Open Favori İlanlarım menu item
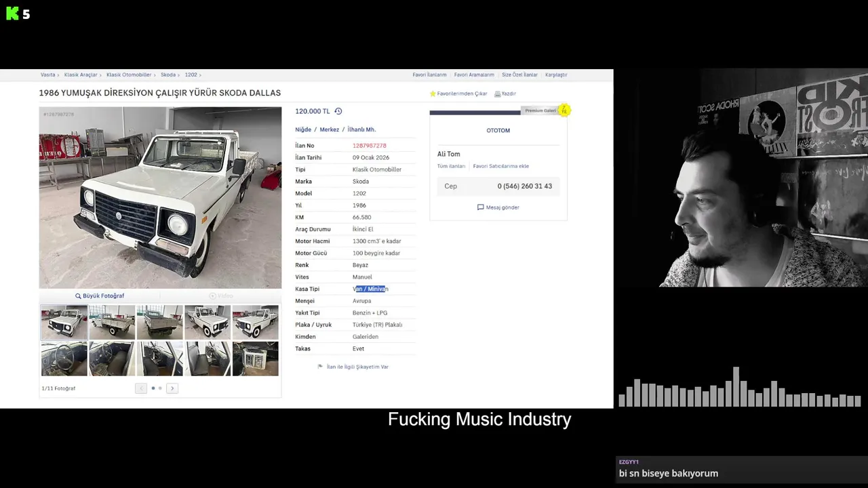This screenshot has height=488, width=868. point(429,75)
